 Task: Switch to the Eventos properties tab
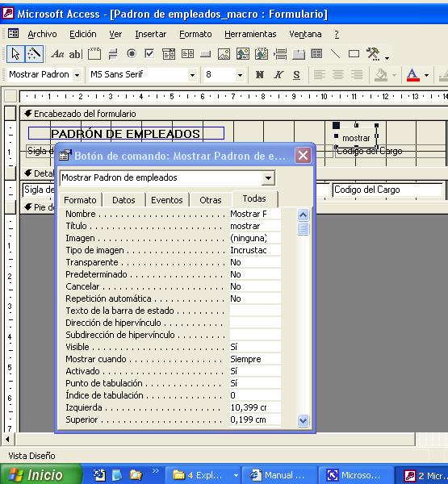[x=167, y=200]
